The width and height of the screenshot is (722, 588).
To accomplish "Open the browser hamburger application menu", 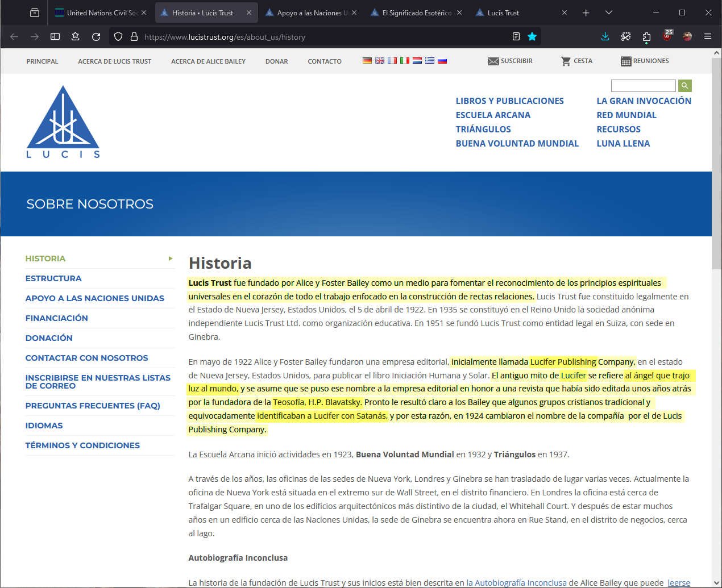I will click(708, 36).
